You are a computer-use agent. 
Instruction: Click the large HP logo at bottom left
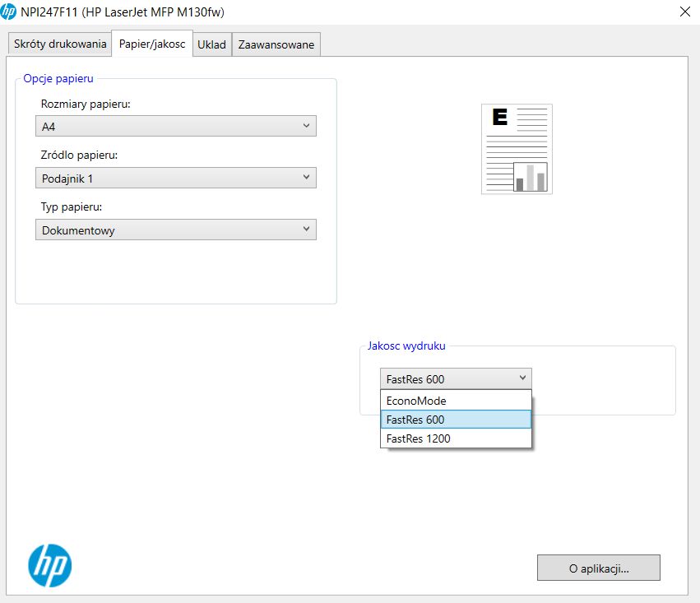(x=49, y=565)
